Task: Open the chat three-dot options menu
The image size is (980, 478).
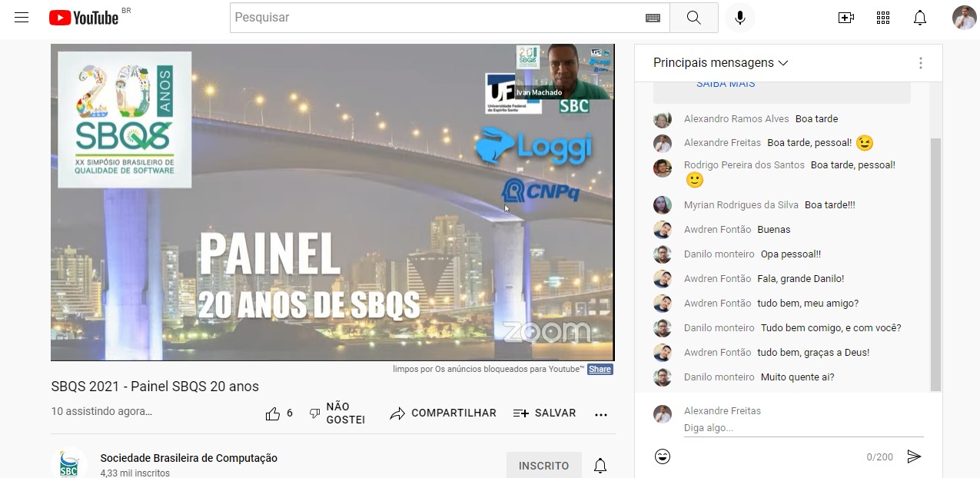Action: (920, 63)
